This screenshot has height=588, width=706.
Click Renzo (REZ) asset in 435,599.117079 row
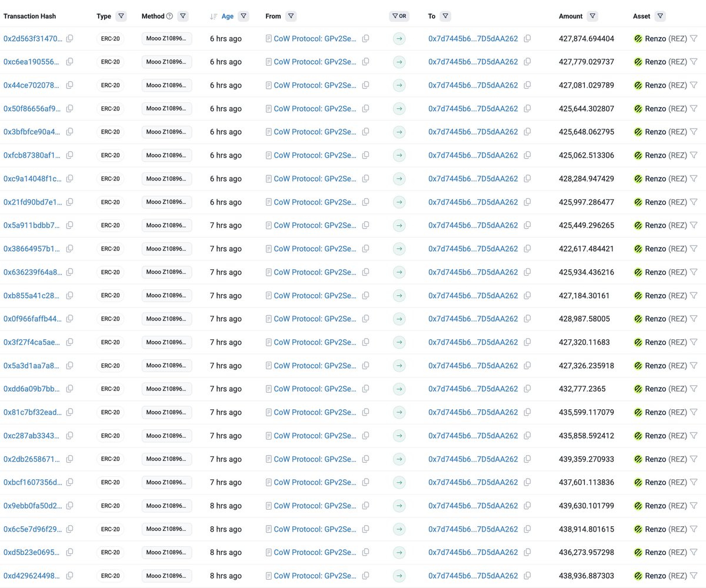[x=666, y=412]
